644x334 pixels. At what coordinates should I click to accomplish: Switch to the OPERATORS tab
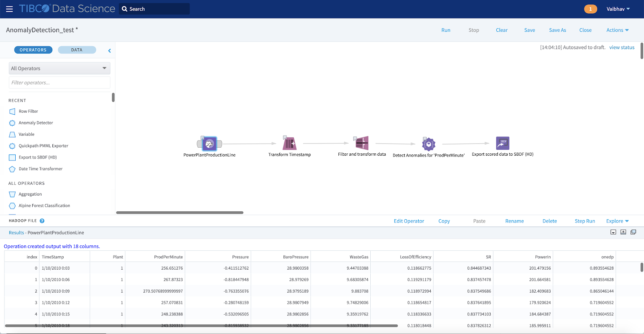[33, 50]
